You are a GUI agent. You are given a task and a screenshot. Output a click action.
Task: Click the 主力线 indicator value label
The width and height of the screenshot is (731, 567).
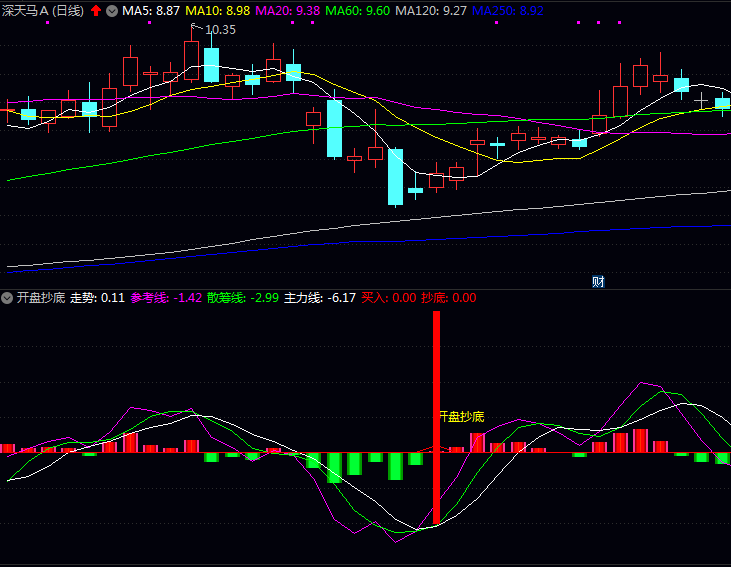coord(320,297)
